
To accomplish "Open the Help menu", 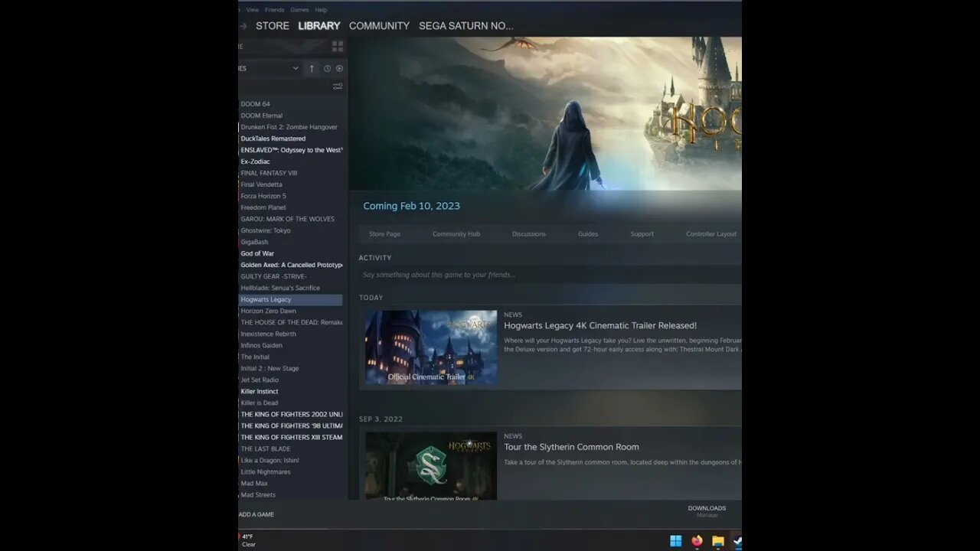I will [321, 10].
